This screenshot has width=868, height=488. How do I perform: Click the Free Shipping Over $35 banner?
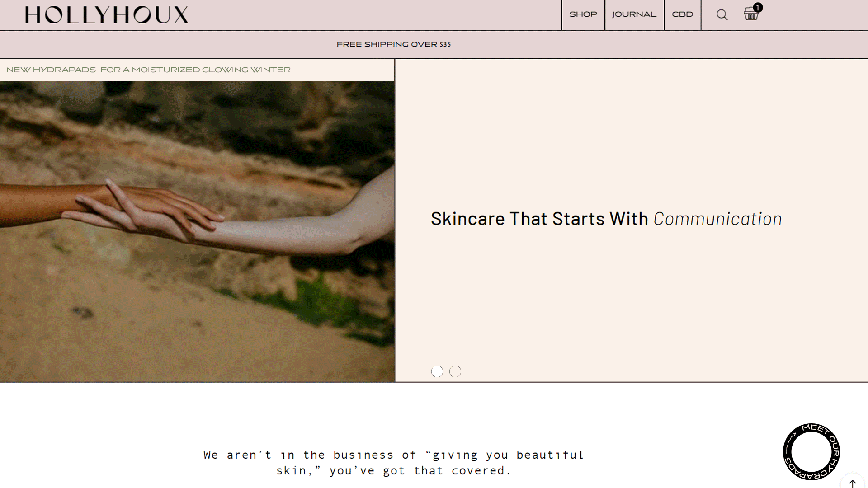click(393, 44)
